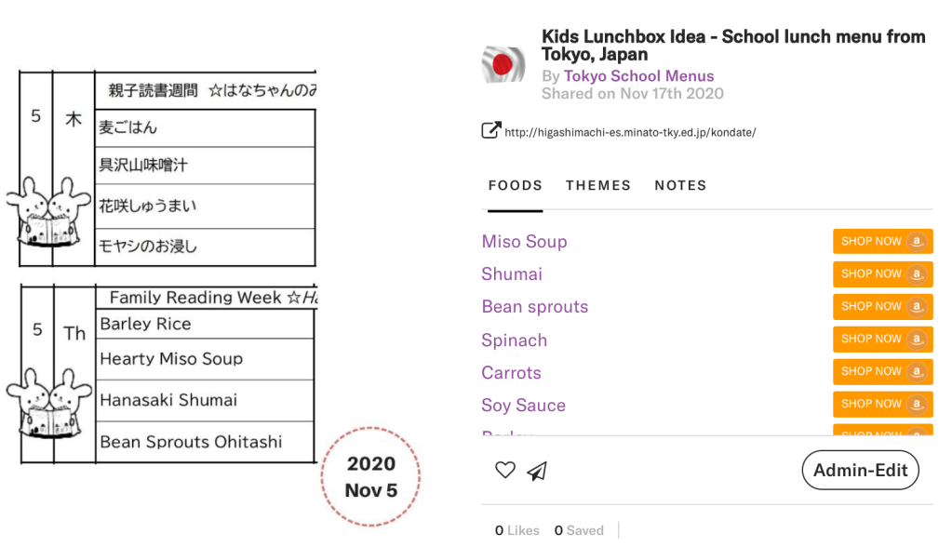Select the Foods tab
The image size is (952, 560).
point(515,185)
